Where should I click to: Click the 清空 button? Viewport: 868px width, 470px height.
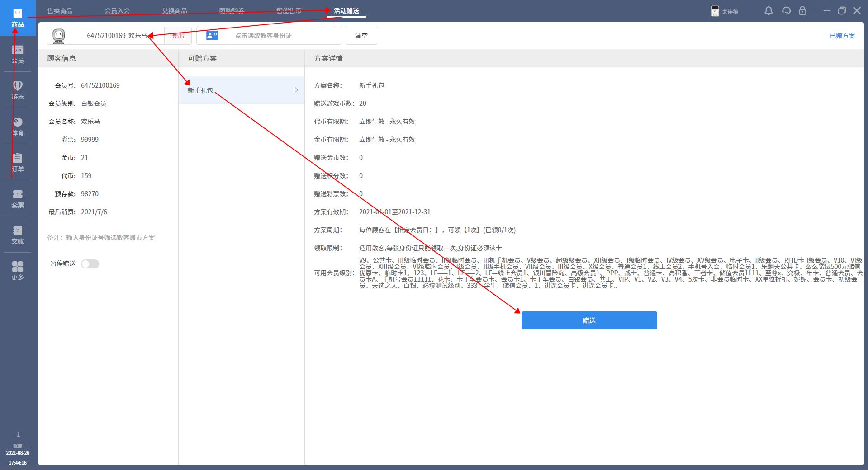coord(361,36)
